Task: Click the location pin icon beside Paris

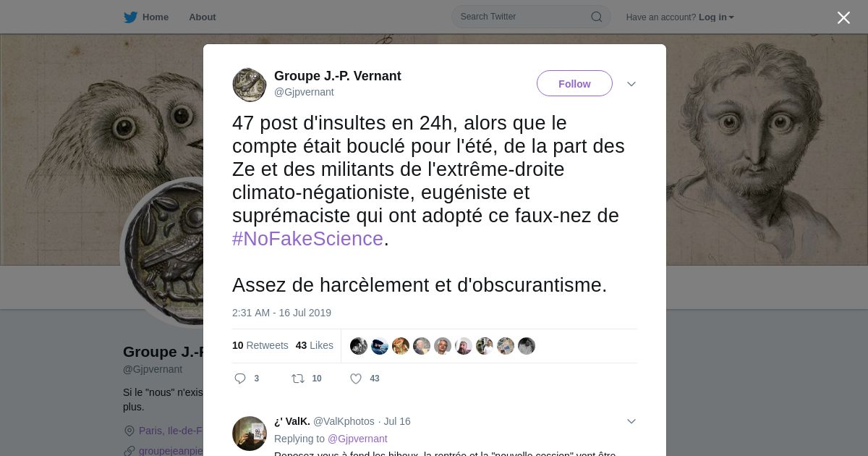Action: (129, 431)
